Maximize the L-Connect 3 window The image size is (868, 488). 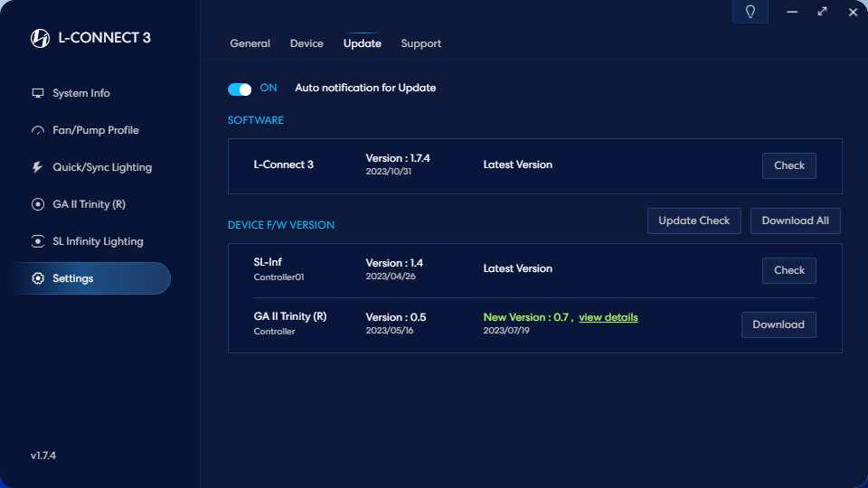coord(823,12)
